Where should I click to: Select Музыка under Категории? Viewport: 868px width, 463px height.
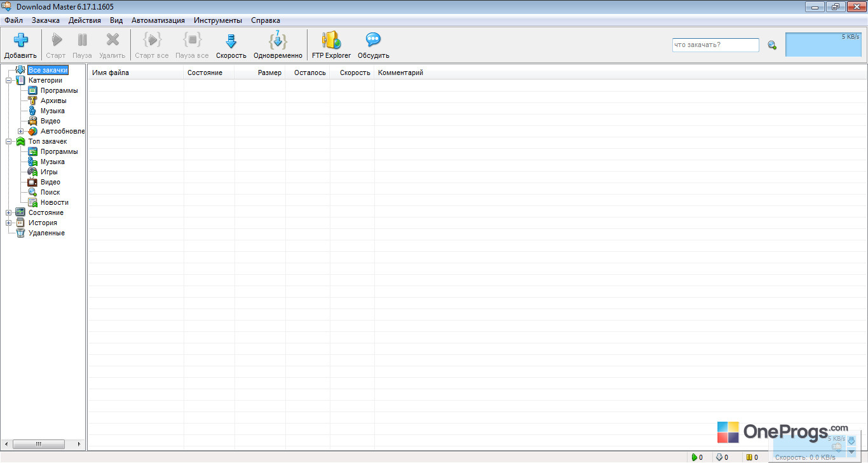(53, 111)
